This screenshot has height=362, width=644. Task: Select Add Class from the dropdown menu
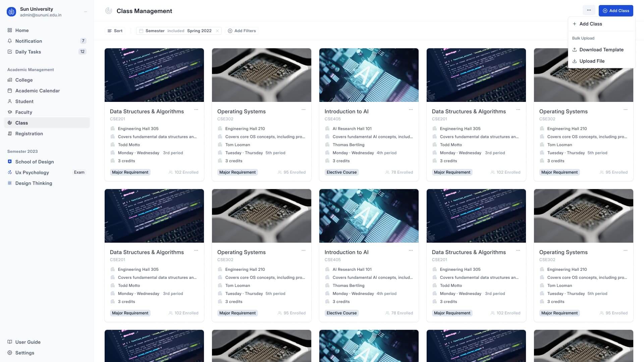point(601,24)
